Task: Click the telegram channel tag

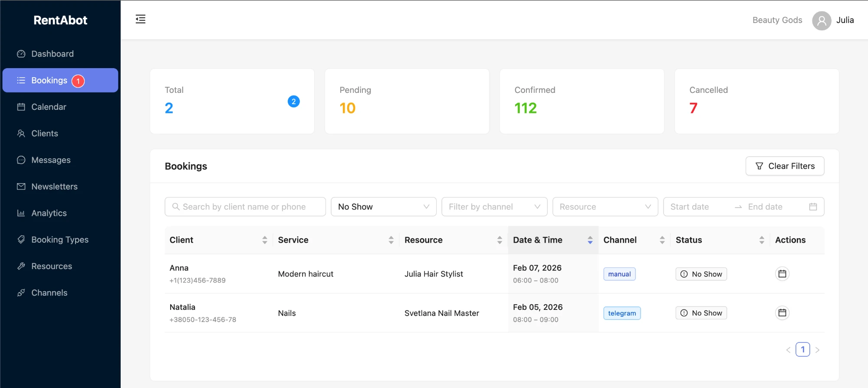Action: tap(622, 313)
